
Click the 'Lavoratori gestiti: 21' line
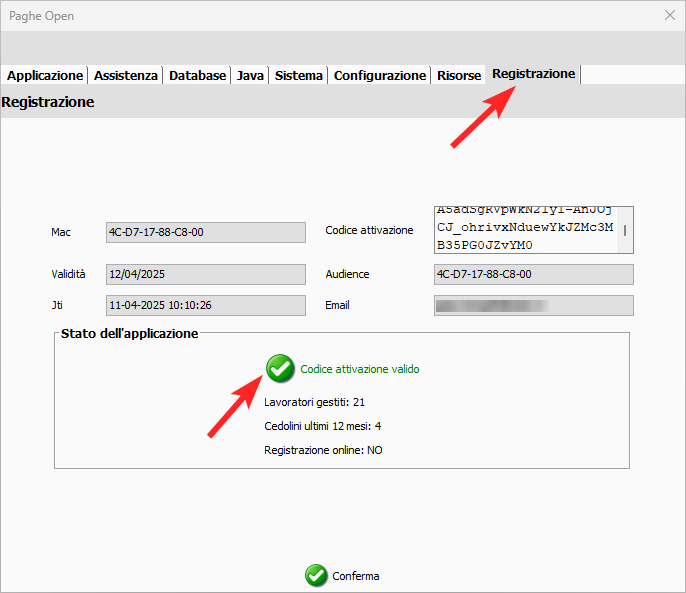pyautogui.click(x=314, y=402)
